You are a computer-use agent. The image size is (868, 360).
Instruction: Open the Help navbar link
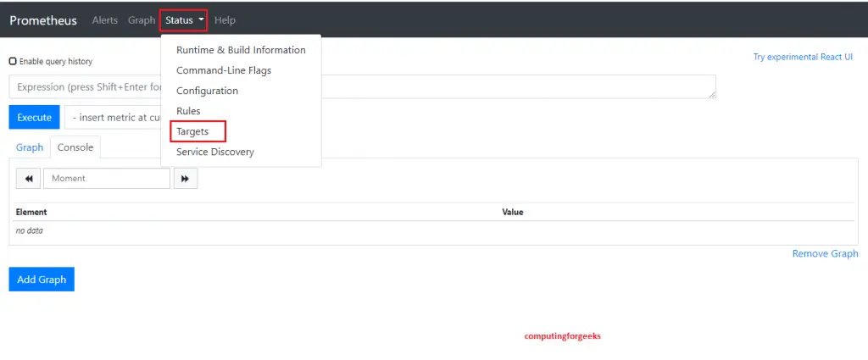click(225, 20)
